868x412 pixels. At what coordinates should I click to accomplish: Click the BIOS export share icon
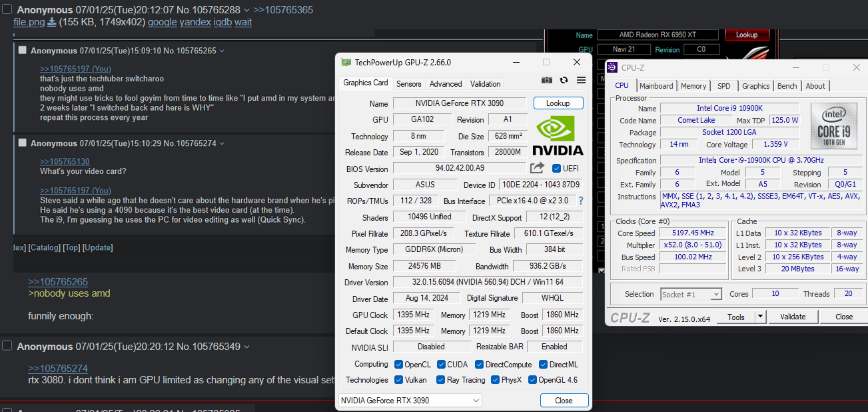(537, 168)
